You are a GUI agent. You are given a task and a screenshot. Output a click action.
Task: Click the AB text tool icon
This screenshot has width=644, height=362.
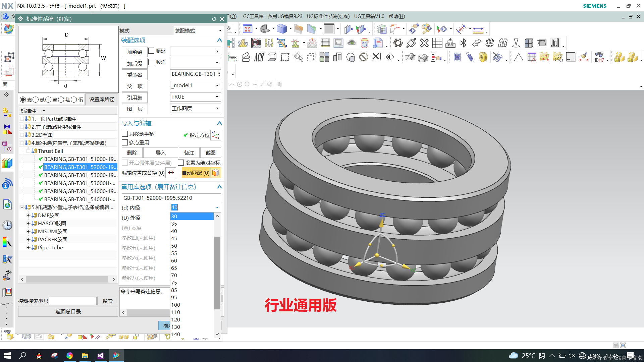coord(503,43)
